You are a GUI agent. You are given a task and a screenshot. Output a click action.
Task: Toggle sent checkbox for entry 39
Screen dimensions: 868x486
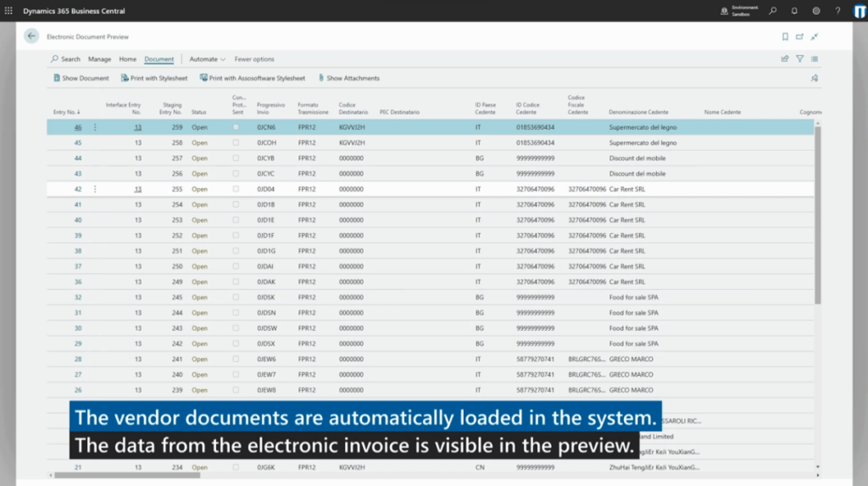coord(236,236)
